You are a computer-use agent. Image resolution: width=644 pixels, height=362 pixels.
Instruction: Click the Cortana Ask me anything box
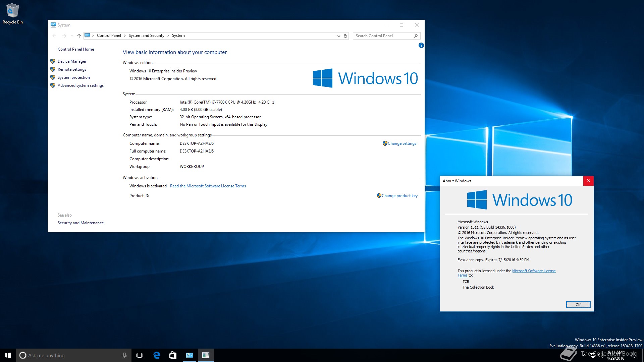(73, 355)
